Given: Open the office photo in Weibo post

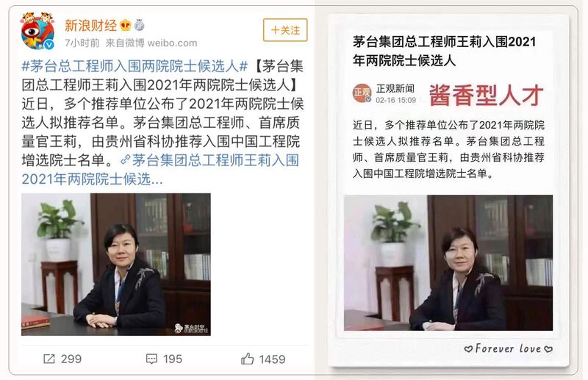Looking at the screenshot, I should click(x=116, y=265).
